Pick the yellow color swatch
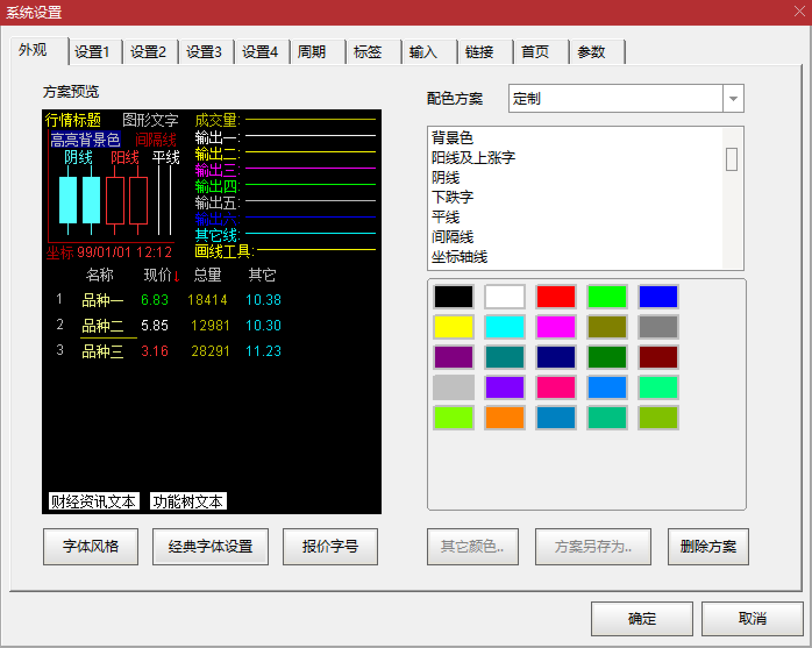812x648 pixels. pos(454,327)
